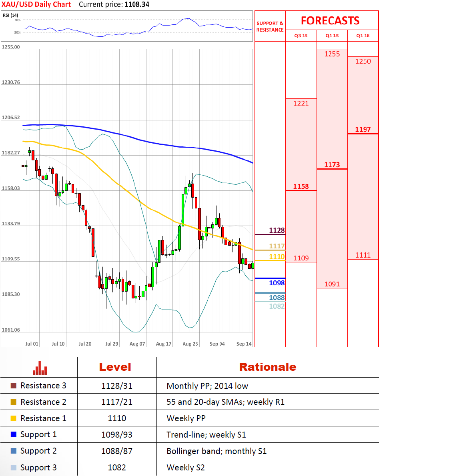This screenshot has height=476, width=461.
Task: Click the 1255.00 price axis label
Action: coord(11,47)
